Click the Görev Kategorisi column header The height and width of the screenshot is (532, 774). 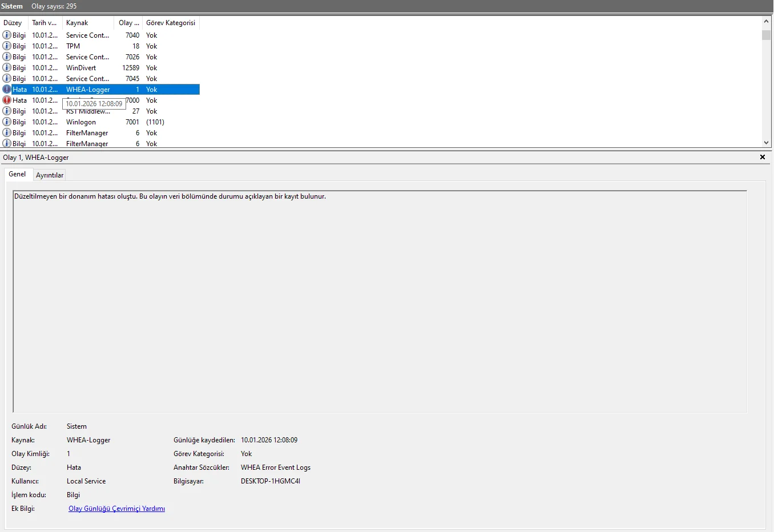tap(171, 23)
